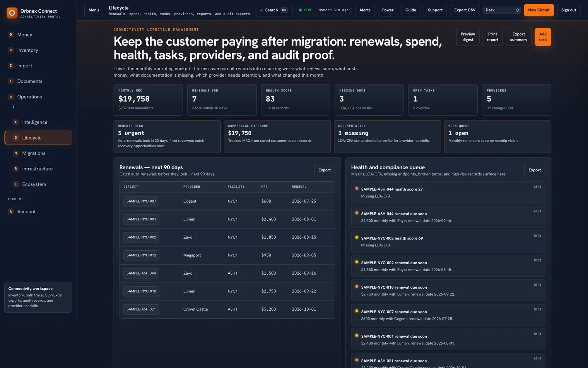Click the M badge icon beside Migrations

[x=16, y=153]
